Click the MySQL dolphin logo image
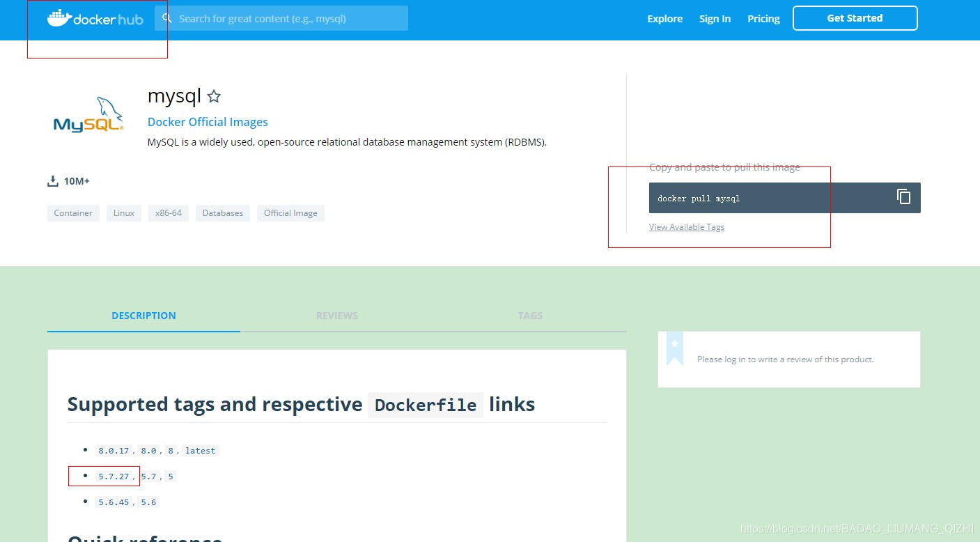This screenshot has height=542, width=980. [x=88, y=114]
